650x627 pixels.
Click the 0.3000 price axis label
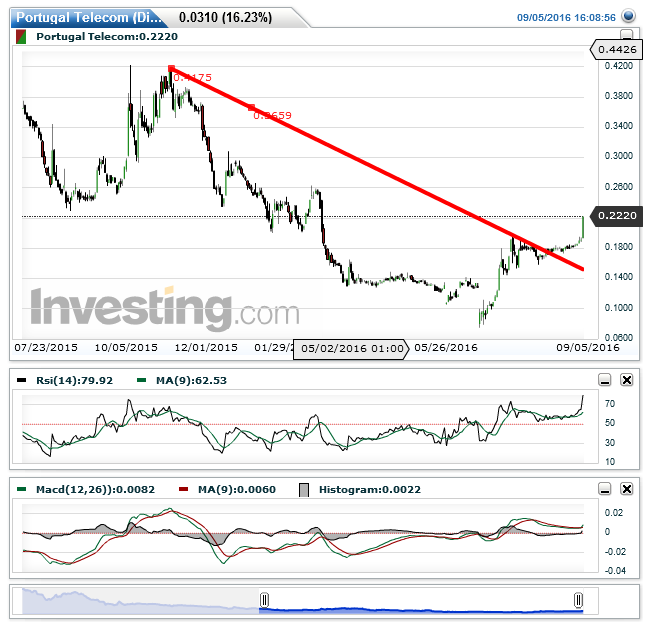619,155
